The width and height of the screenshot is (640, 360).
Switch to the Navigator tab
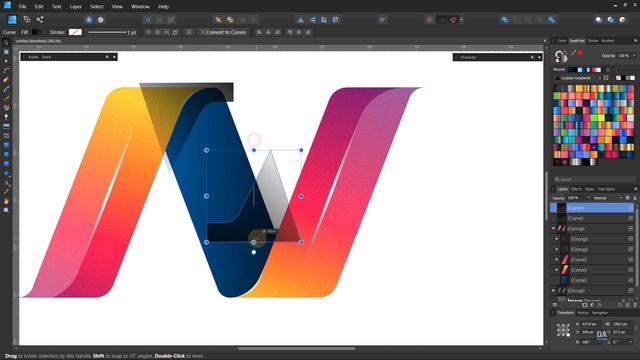[600, 313]
